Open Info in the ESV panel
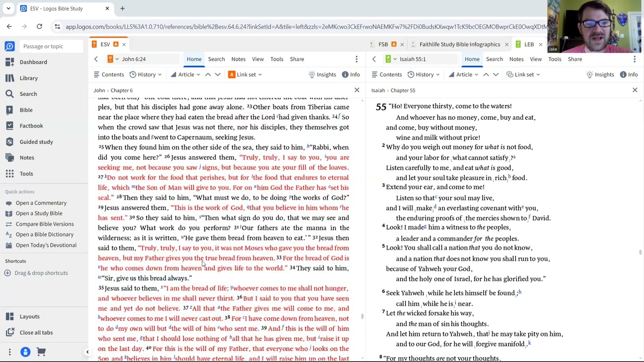 pos(351,74)
